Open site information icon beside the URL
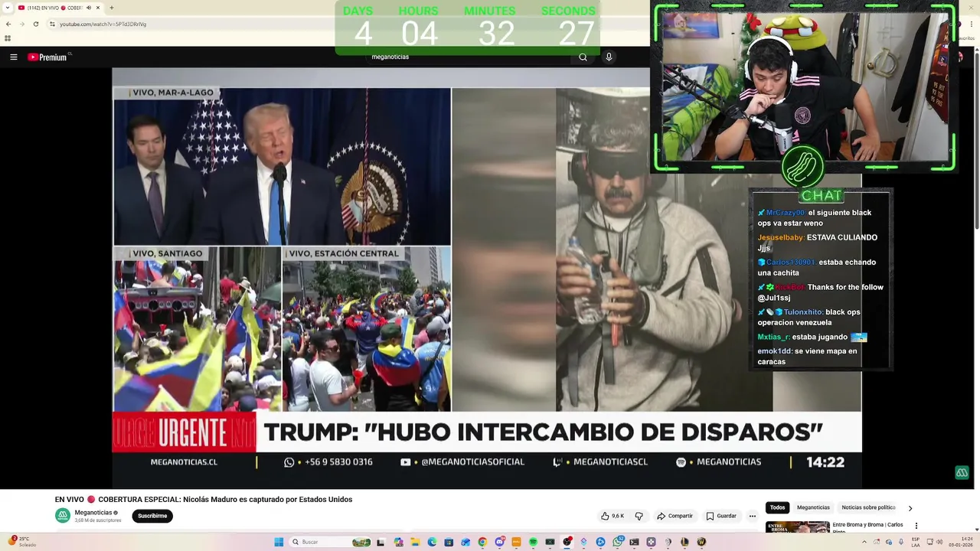This screenshot has width=980, height=551. 52,24
